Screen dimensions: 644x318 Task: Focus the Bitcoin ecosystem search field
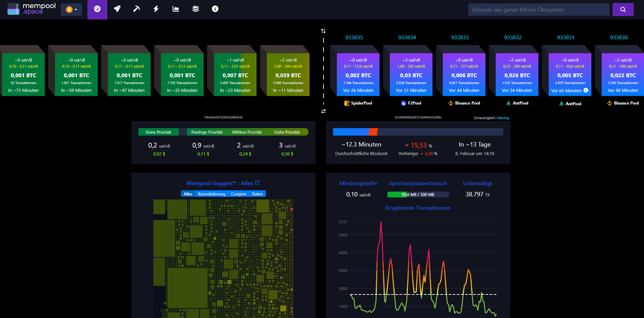[x=538, y=9]
